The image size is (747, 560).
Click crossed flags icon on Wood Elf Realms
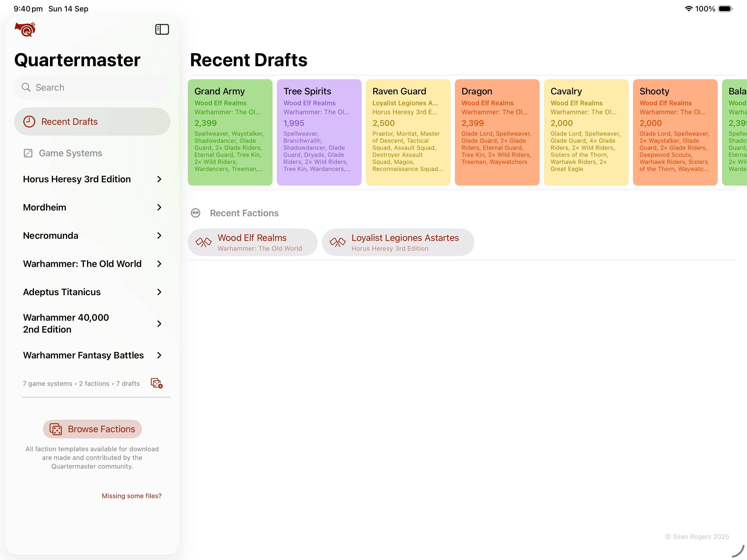203,242
